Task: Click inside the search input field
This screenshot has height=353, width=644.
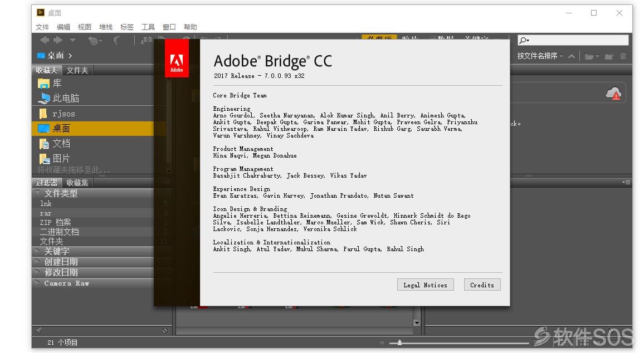Action: pyautogui.click(x=573, y=40)
